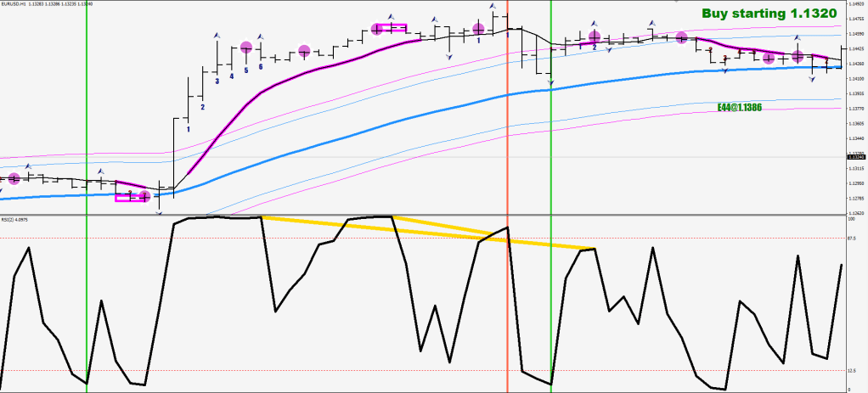
Task: Click the current price marker on price axis
Action: tap(856, 157)
